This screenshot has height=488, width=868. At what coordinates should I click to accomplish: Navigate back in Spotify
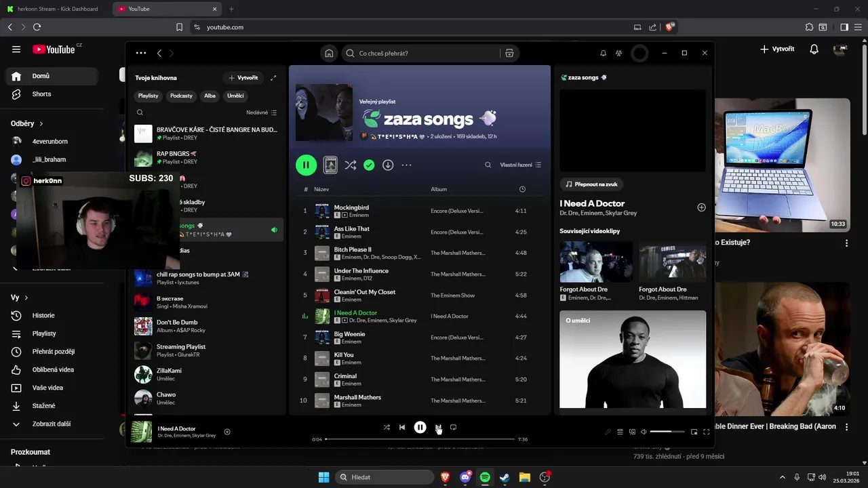coord(159,53)
